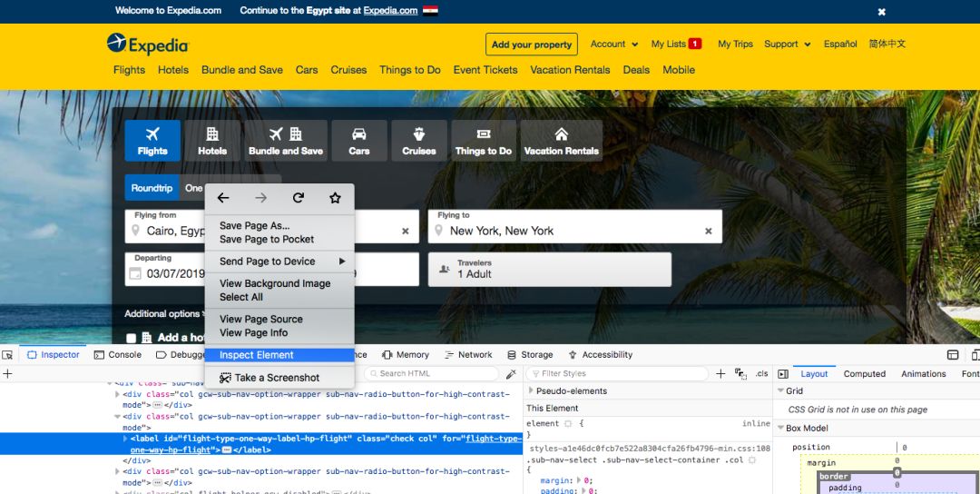The height and width of the screenshot is (494, 980).
Task: Toggle the .cls class panel
Action: (761, 373)
